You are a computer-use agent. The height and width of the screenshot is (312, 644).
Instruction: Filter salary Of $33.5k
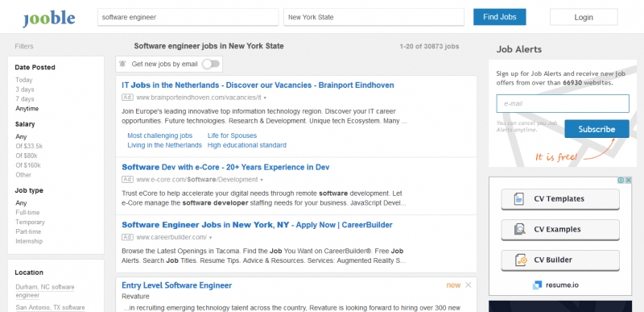tap(29, 146)
